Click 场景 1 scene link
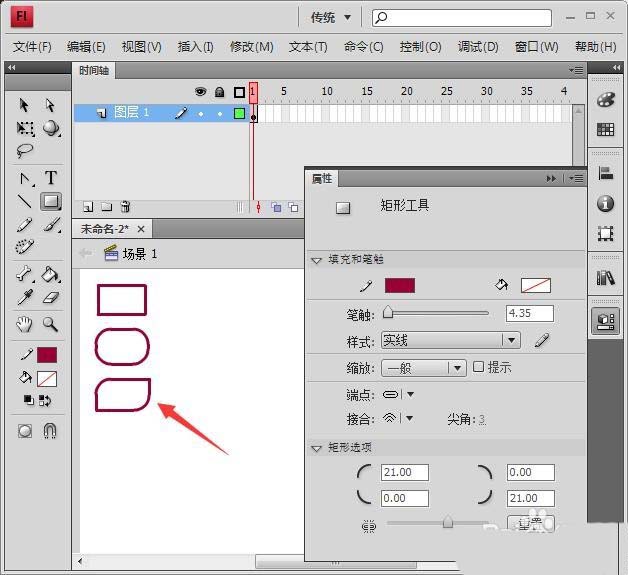The image size is (628, 575). [140, 254]
